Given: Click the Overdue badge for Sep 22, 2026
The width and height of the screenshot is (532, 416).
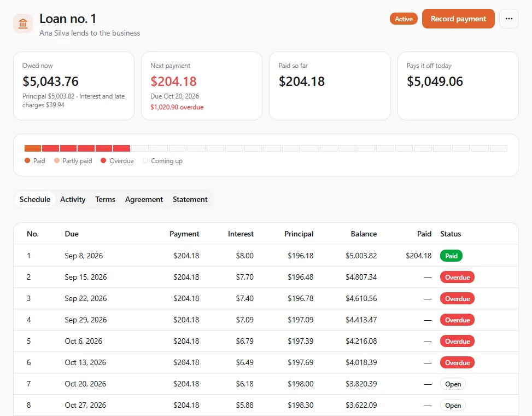Looking at the screenshot, I should pyautogui.click(x=457, y=298).
